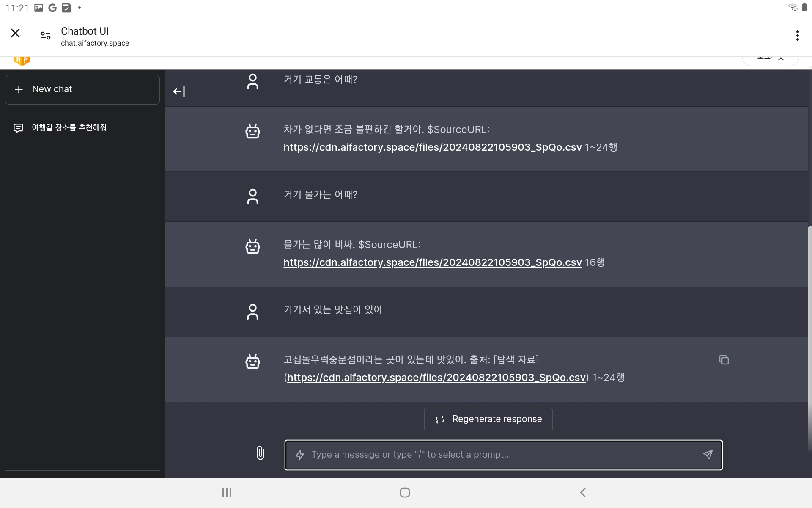Click the lightning bolt prompt icon
This screenshot has height=508, width=812.
(300, 455)
